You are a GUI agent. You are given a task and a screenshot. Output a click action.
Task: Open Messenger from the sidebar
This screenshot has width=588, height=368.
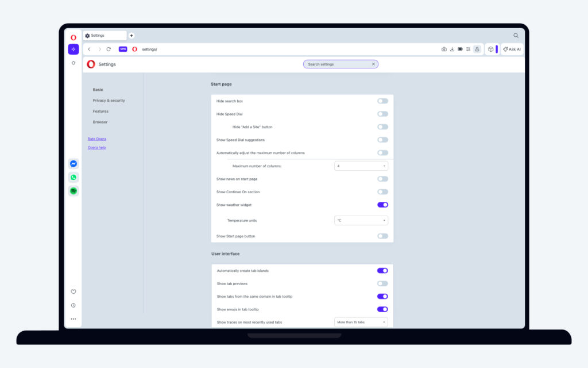coord(73,164)
